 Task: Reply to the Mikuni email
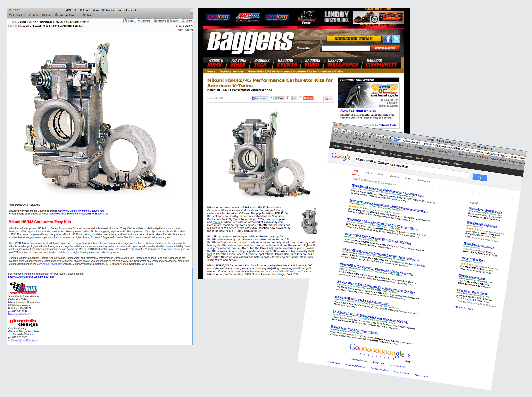(x=130, y=21)
